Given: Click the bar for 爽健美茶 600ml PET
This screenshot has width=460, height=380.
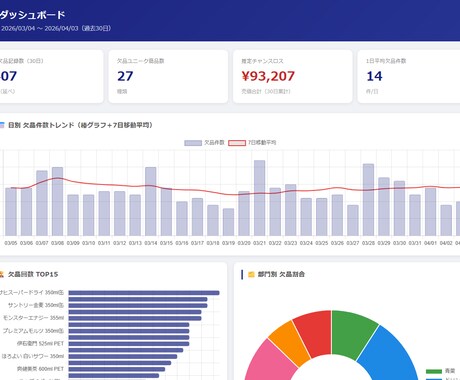Looking at the screenshot, I should click(117, 369).
